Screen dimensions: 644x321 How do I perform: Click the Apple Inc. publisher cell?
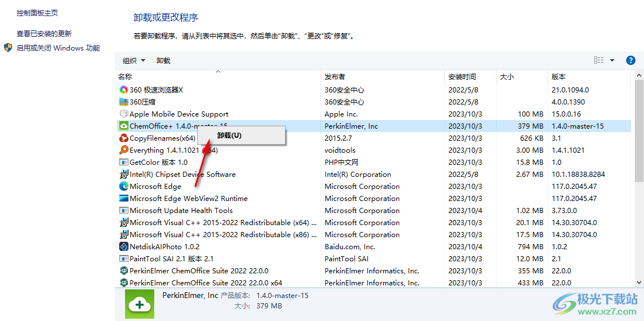coord(341,114)
